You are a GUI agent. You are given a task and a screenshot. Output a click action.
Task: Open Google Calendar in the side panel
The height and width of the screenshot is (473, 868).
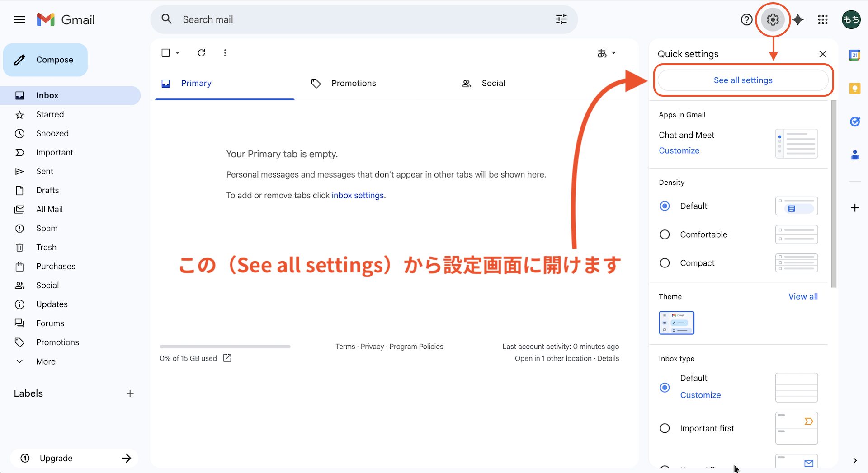(x=855, y=55)
